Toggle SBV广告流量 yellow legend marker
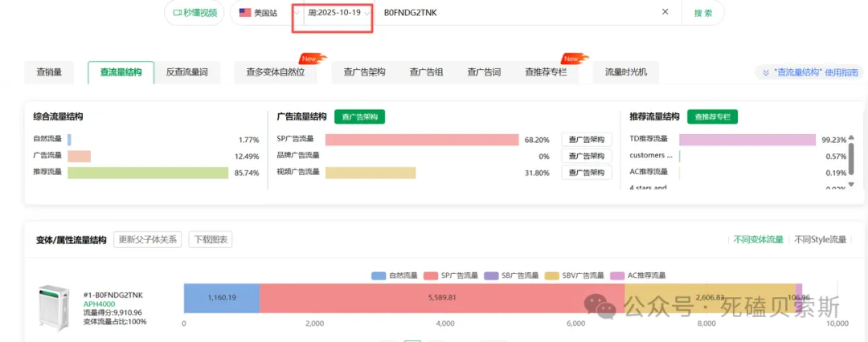The width and height of the screenshot is (868, 342). [x=551, y=276]
